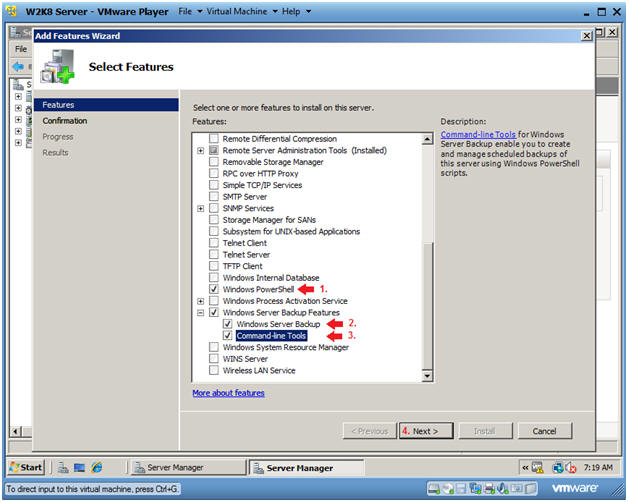Click VMware network adapter status icon
Screen dimensions: 628x502
click(x=475, y=488)
